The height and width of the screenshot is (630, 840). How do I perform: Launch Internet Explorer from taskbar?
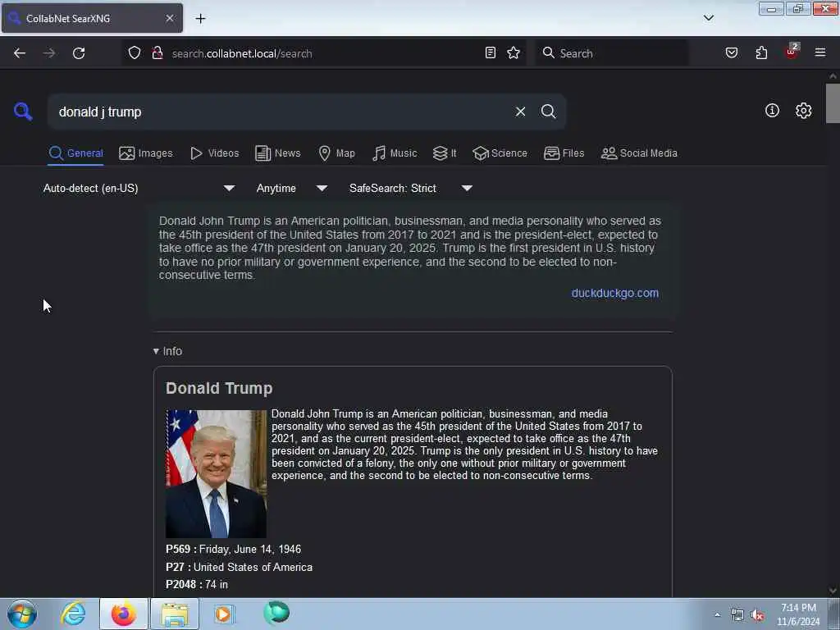pyautogui.click(x=73, y=614)
